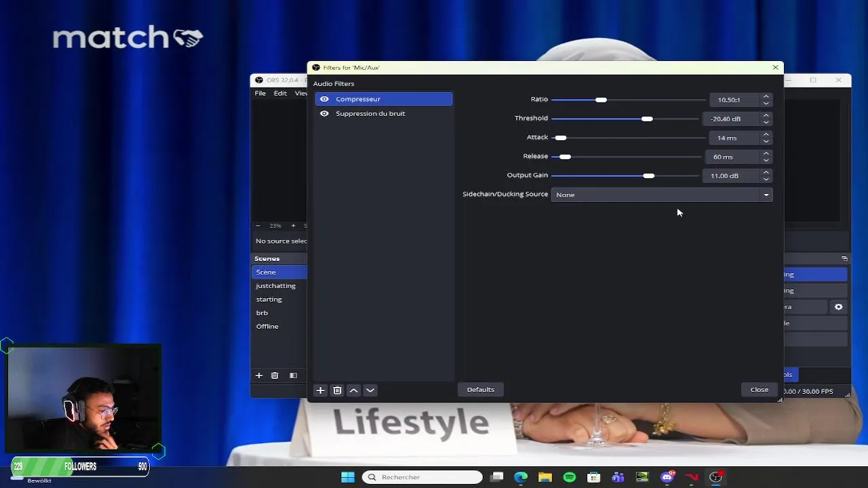The width and height of the screenshot is (868, 488).
Task: Click the Close button in Filters dialog
Action: point(759,390)
